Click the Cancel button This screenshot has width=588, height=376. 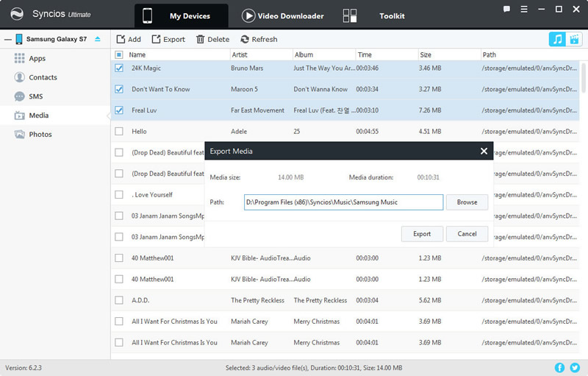pos(467,234)
